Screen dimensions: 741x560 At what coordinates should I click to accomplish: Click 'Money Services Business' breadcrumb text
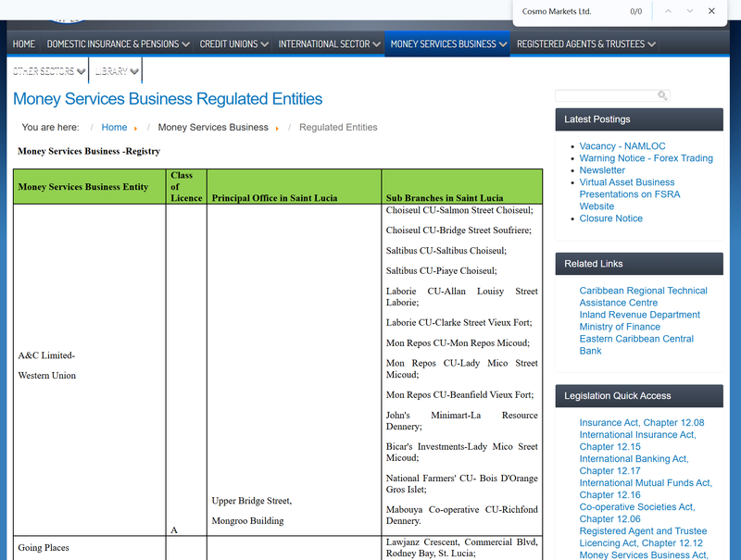(213, 128)
